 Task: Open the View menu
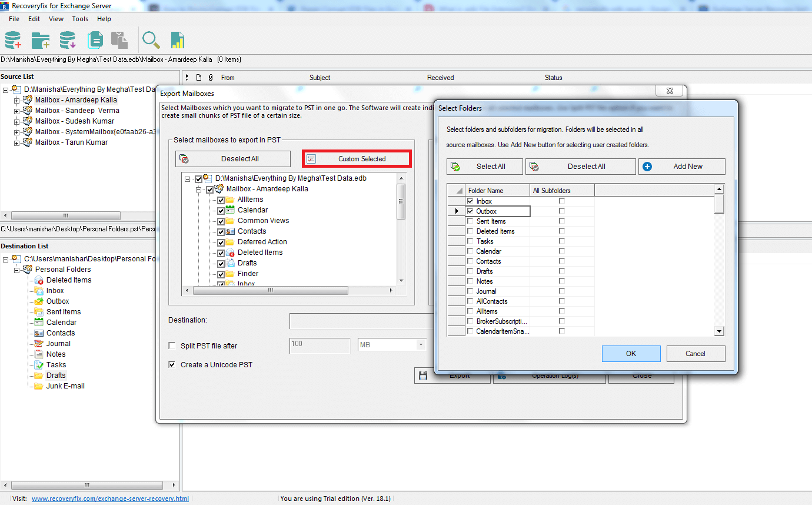[56, 19]
